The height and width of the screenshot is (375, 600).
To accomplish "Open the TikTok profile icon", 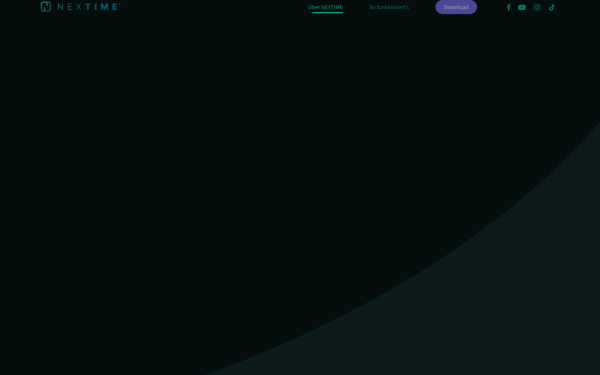I will (552, 7).
